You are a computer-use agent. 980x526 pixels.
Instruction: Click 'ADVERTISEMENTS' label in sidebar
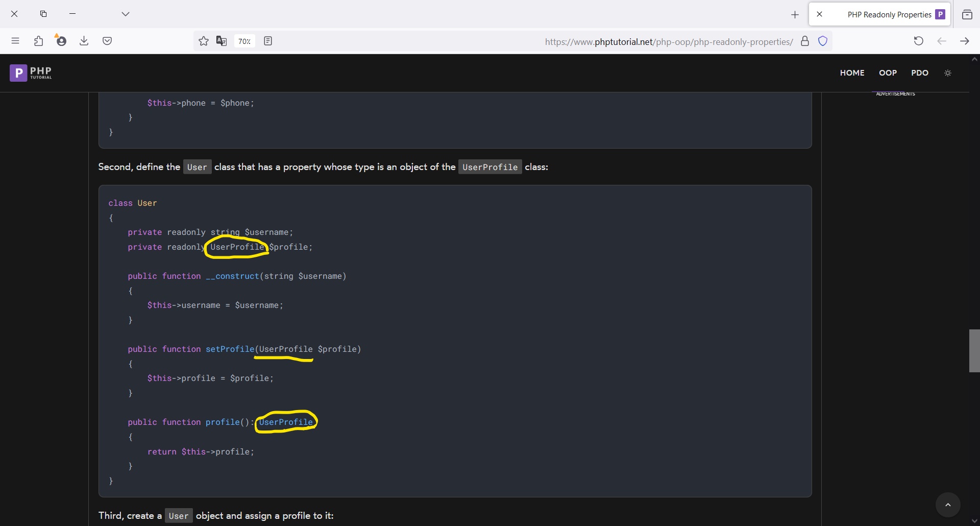coord(895,94)
